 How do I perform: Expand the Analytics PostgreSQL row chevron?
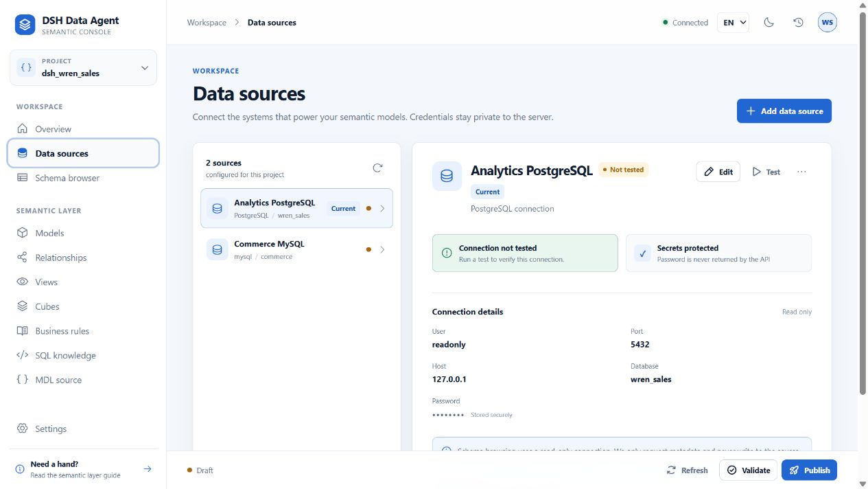pyautogui.click(x=382, y=209)
